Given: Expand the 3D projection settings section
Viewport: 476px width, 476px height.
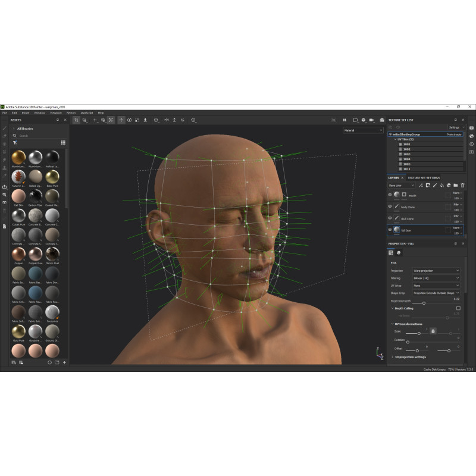Looking at the screenshot, I should click(x=409, y=357).
